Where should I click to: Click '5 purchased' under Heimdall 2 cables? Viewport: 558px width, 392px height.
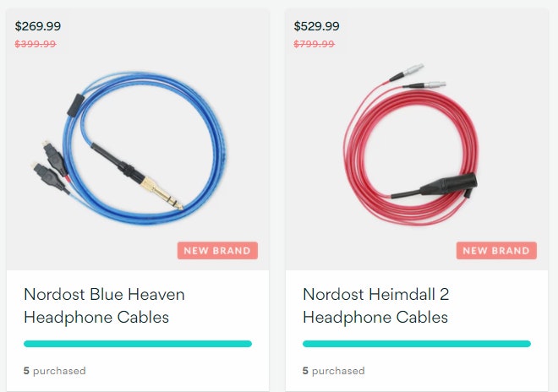point(333,371)
